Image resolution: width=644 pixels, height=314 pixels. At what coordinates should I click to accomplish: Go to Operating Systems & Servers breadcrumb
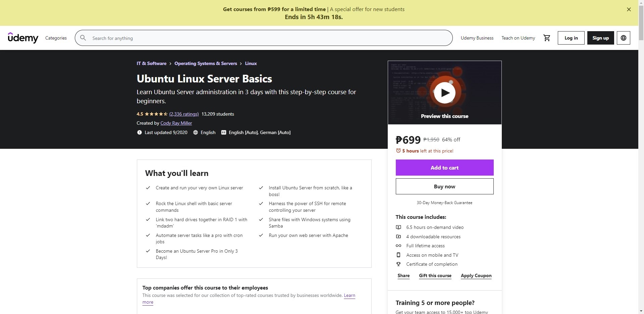[x=206, y=63]
